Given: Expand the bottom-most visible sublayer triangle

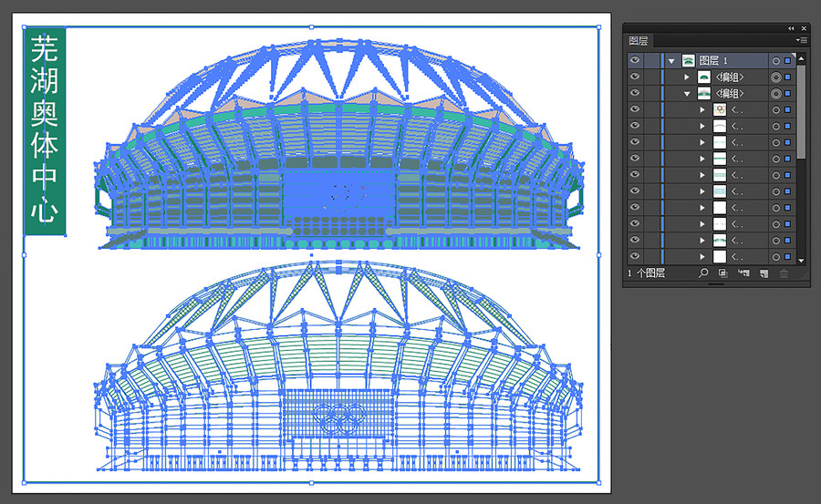Looking at the screenshot, I should point(702,257).
